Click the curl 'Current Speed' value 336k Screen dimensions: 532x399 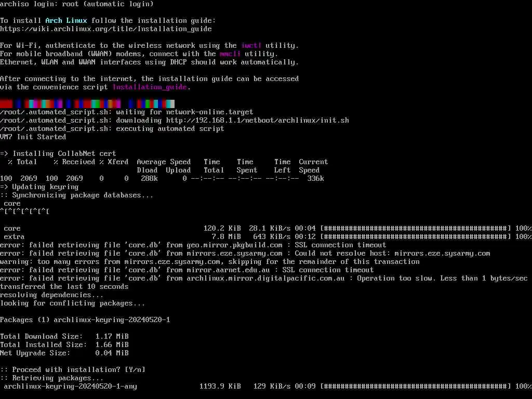pos(315,179)
